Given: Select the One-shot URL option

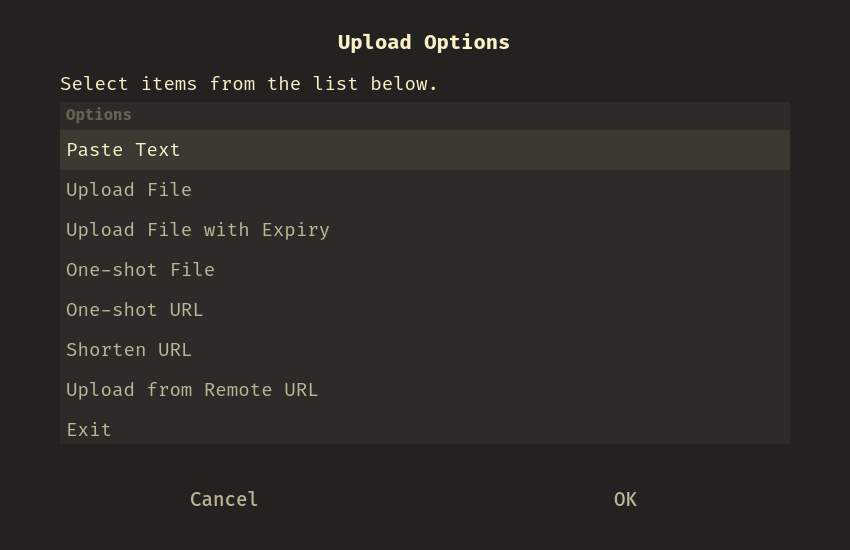Looking at the screenshot, I should coord(424,310).
